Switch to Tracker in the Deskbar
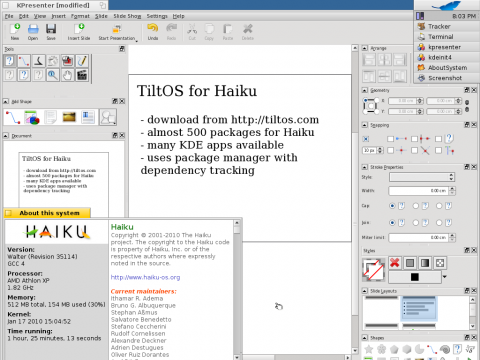480x360 pixels. [x=447, y=26]
